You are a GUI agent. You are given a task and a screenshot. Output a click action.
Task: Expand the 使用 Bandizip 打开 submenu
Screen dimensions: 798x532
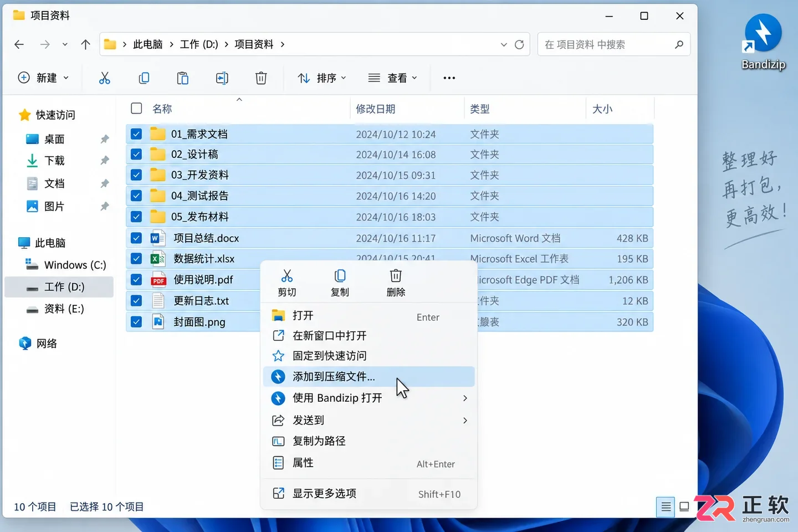[465, 398]
